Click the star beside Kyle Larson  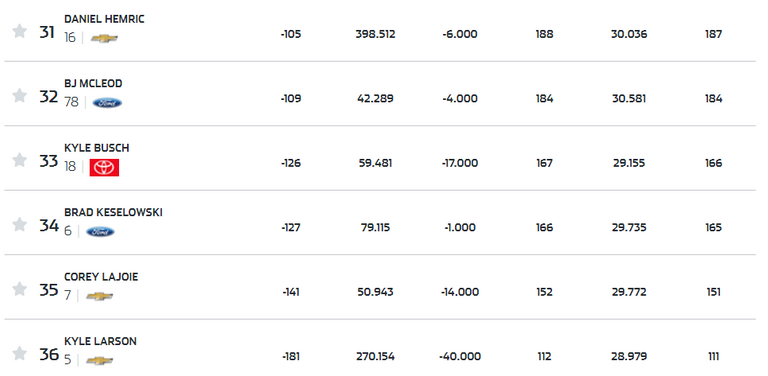pos(19,353)
